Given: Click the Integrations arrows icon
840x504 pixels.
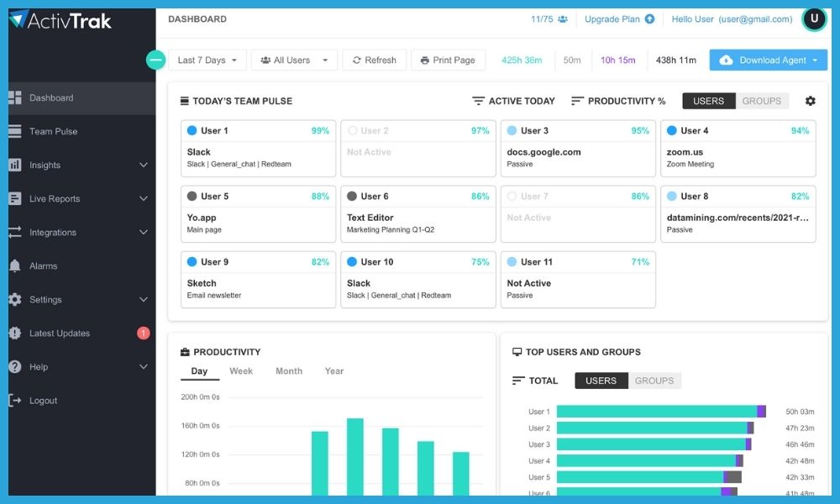Looking at the screenshot, I should 15,232.
